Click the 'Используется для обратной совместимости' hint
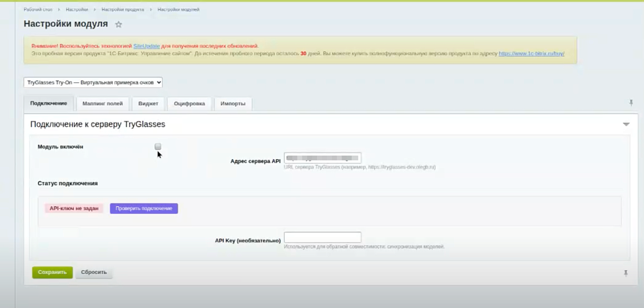 point(364,247)
